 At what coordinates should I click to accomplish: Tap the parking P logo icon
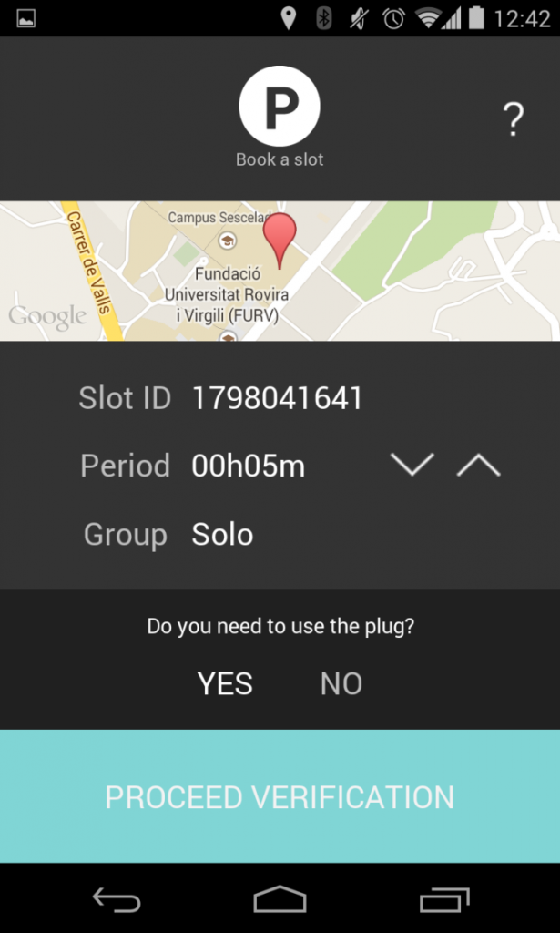click(280, 107)
